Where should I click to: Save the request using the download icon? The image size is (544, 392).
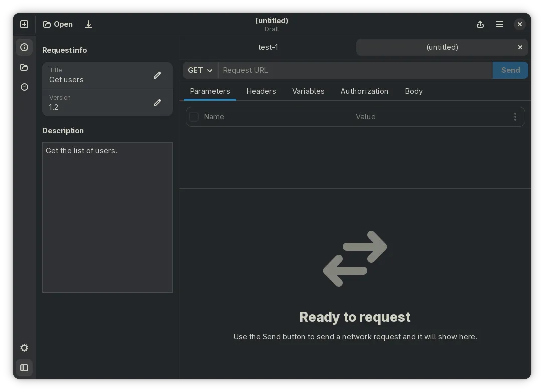pos(89,24)
